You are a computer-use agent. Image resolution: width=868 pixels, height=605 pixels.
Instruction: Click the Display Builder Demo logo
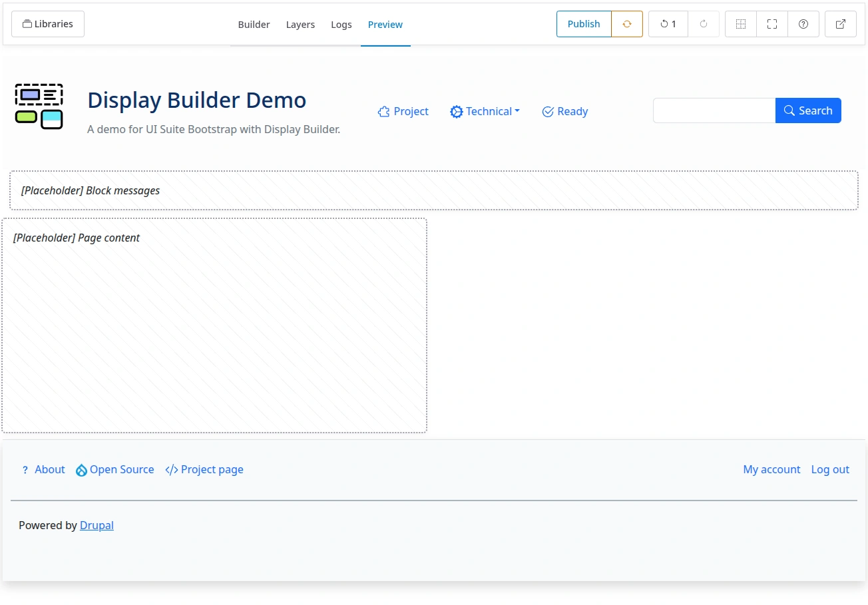39,106
